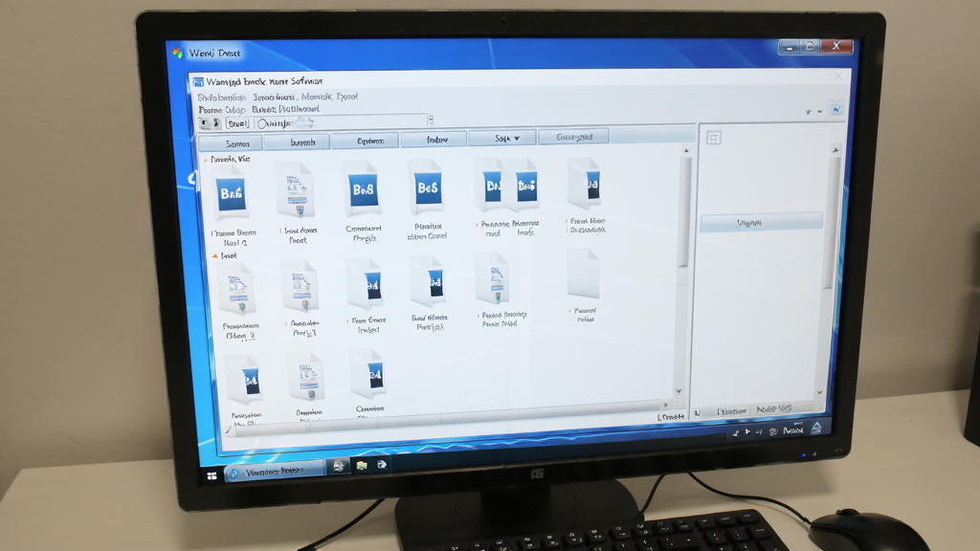Open the second item in the top menu row
The width and height of the screenshot is (980, 551).
point(274,97)
